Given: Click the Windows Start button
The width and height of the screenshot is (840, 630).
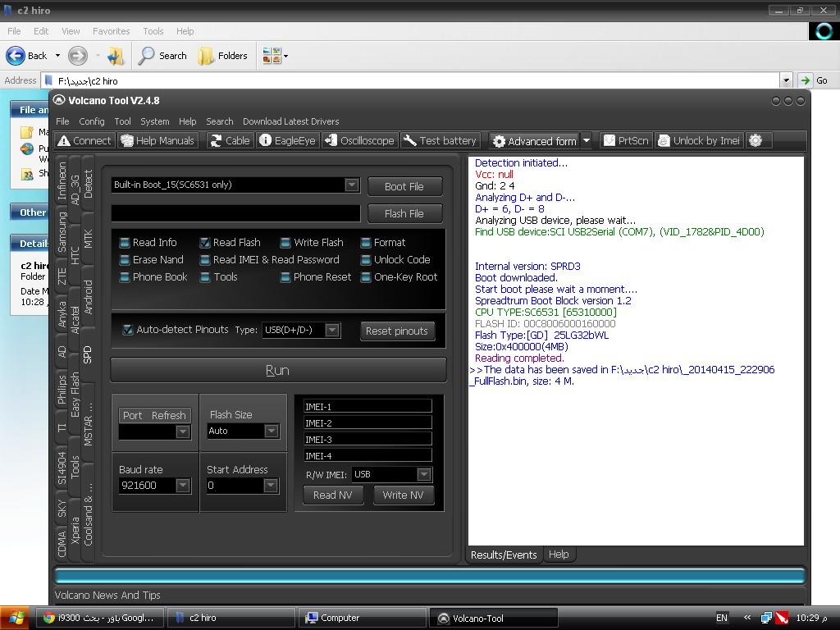Looking at the screenshot, I should (15, 619).
